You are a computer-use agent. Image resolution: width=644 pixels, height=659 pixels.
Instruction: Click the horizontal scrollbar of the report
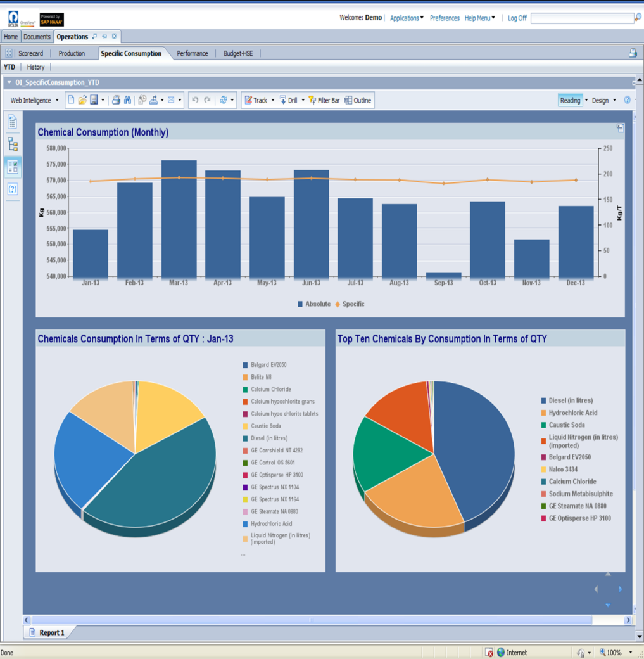pos(312,620)
